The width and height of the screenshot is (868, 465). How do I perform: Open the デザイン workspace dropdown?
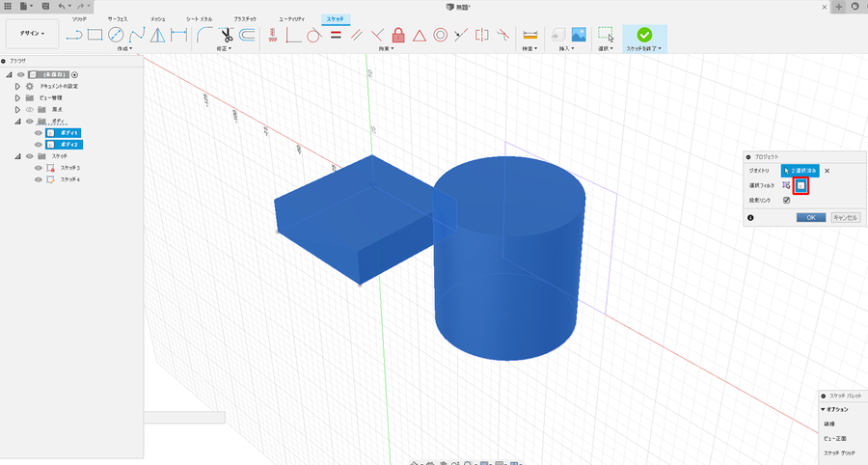point(32,33)
